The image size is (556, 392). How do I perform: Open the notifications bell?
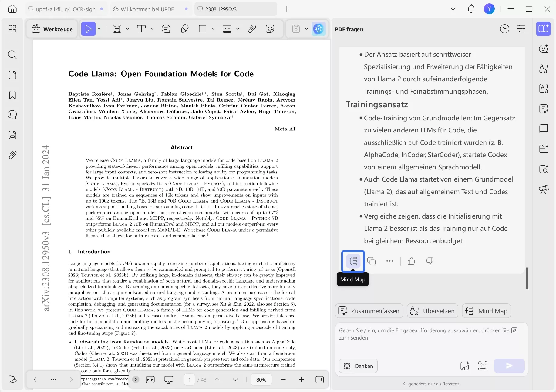click(471, 9)
